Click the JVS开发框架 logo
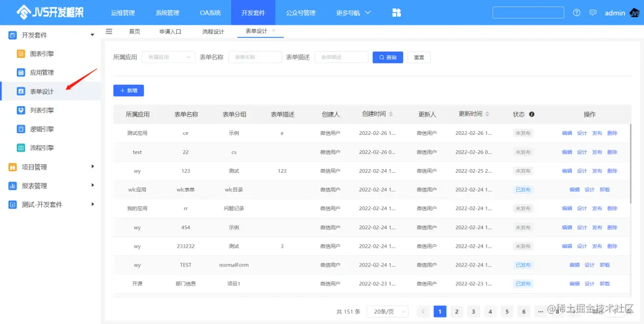This screenshot has width=644, height=324. tap(50, 12)
